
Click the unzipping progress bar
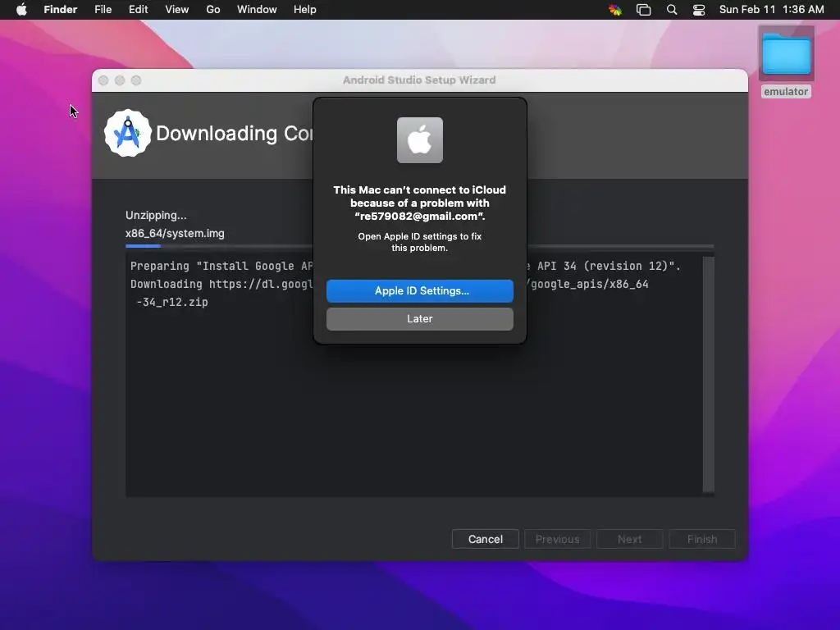419,246
